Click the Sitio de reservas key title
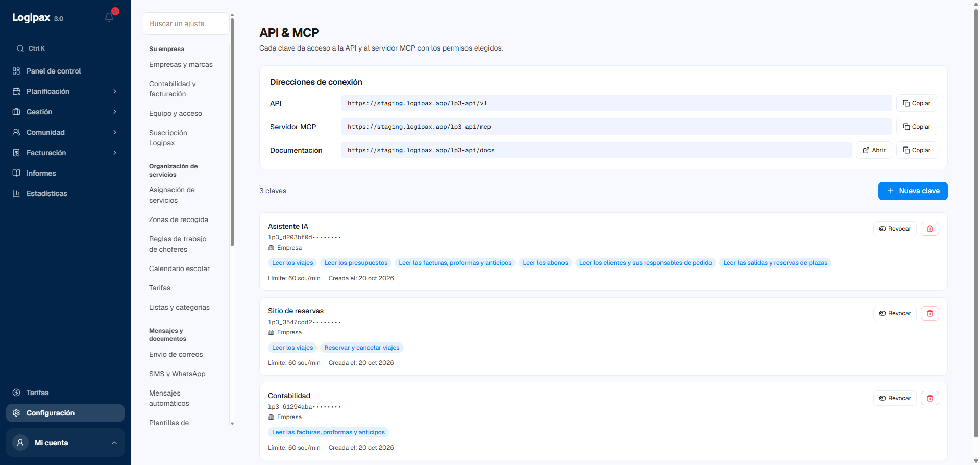This screenshot has width=980, height=465. 296,311
